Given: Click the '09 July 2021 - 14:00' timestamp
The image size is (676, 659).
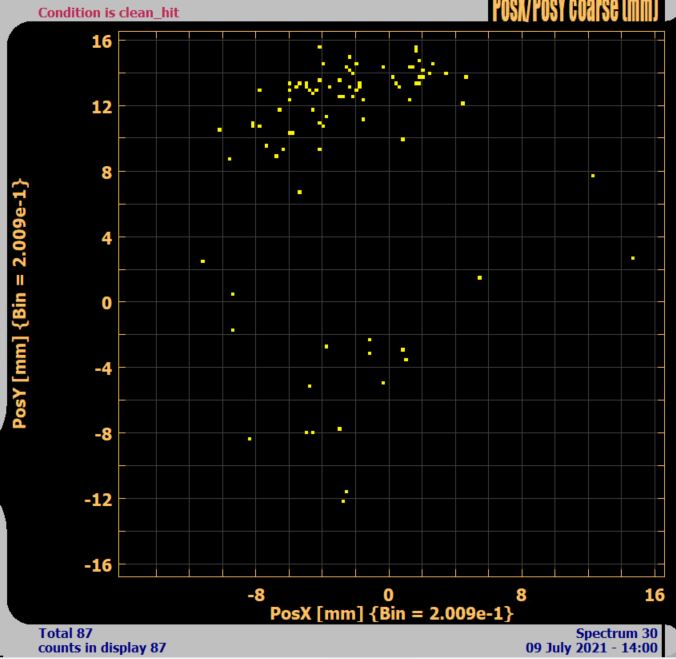Looking at the screenshot, I should (592, 648).
